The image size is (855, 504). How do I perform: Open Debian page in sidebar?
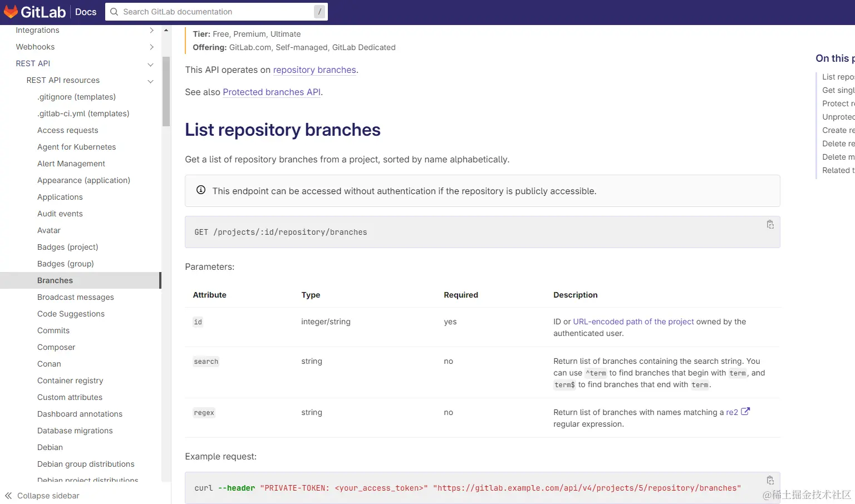(x=50, y=447)
